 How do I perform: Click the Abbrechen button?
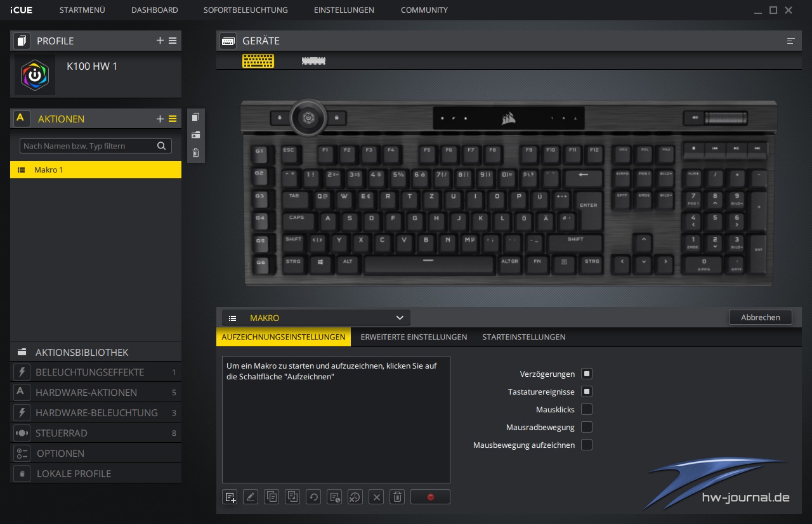(760, 317)
